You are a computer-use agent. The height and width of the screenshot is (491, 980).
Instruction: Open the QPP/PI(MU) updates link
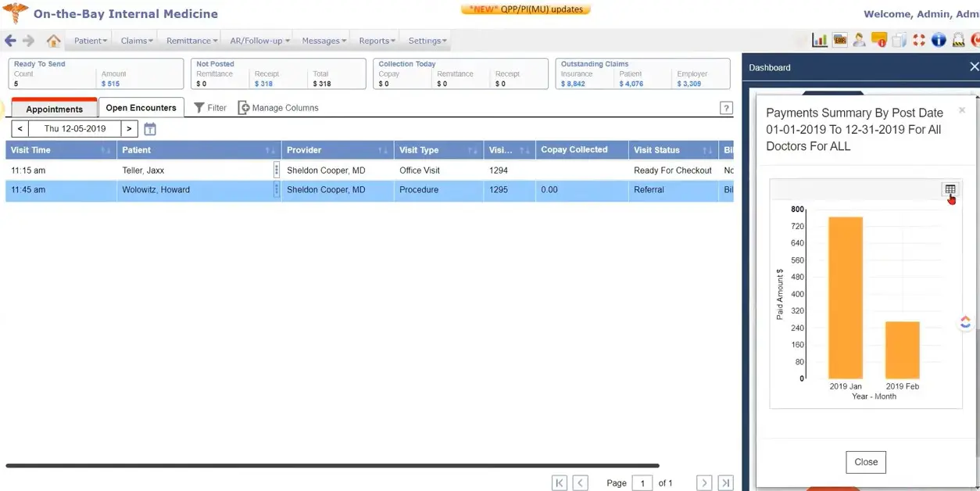click(x=525, y=9)
